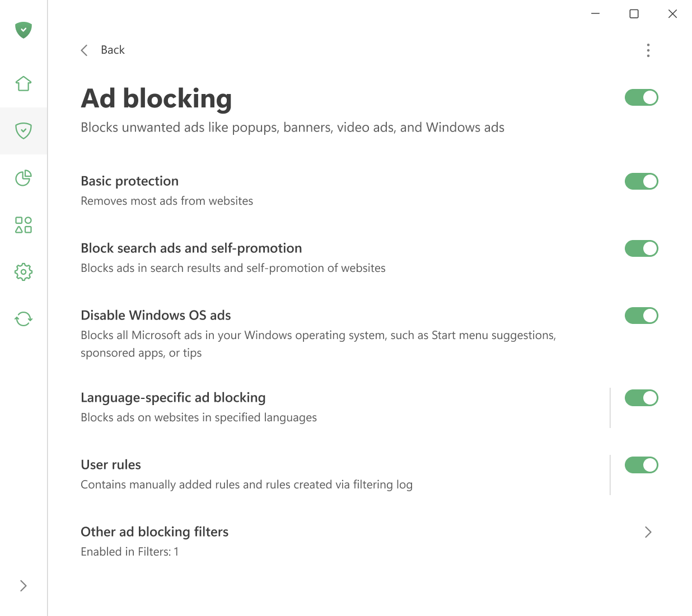The image size is (692, 616).
Task: Expand the sidebar using the bottom chevron
Action: tap(24, 585)
